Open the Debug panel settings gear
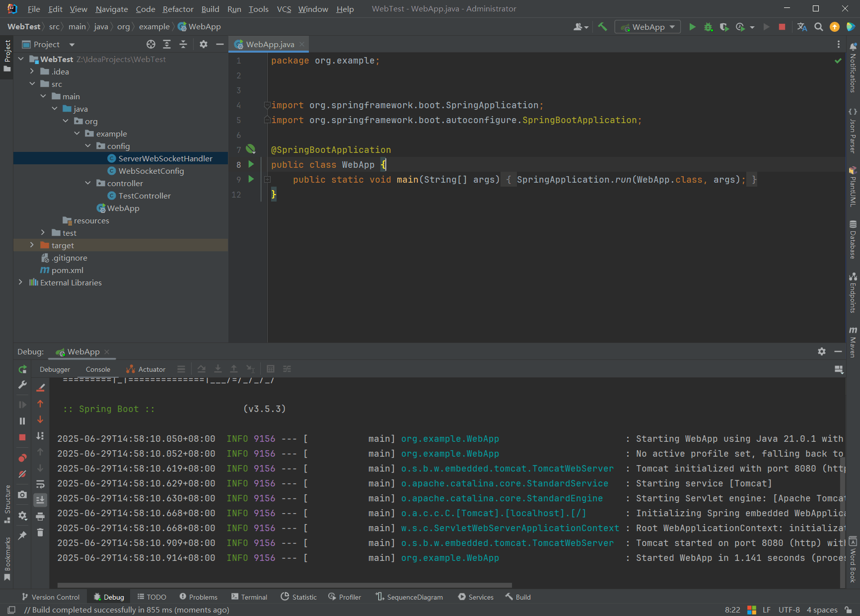Viewport: 860px width, 616px height. point(822,351)
